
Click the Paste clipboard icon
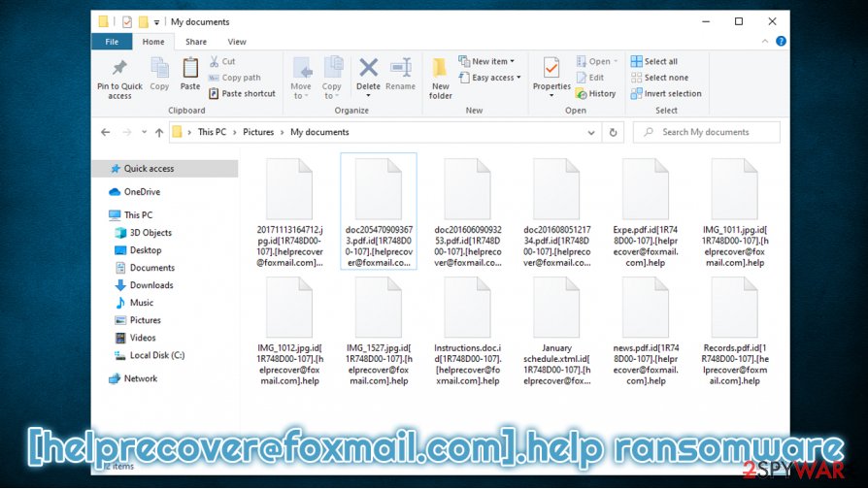coord(190,68)
